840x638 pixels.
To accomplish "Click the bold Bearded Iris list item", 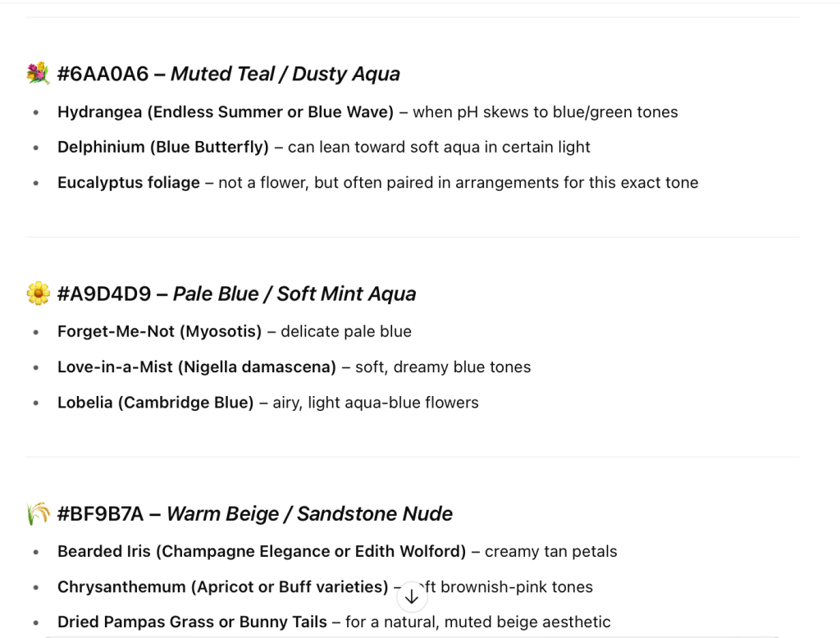I will pyautogui.click(x=262, y=552).
